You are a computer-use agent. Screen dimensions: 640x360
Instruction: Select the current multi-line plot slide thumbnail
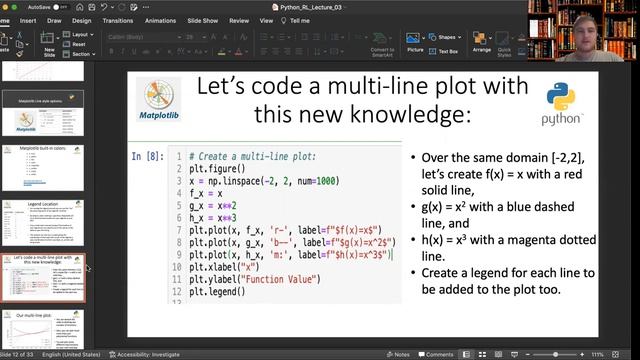(x=43, y=278)
